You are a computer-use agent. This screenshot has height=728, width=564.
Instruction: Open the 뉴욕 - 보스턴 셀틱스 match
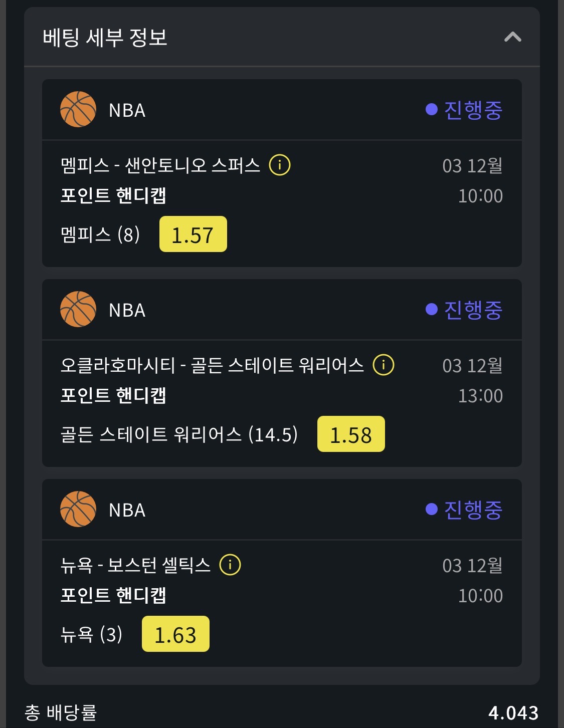tap(135, 565)
